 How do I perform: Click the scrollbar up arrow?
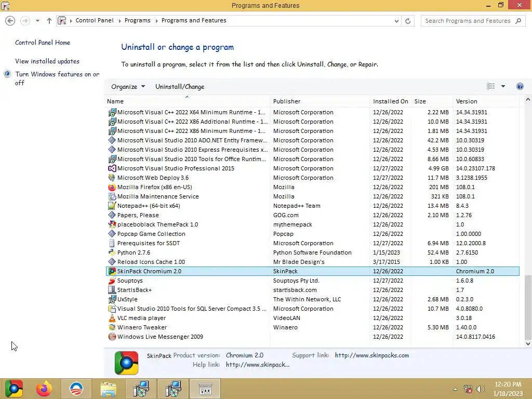coord(528,100)
